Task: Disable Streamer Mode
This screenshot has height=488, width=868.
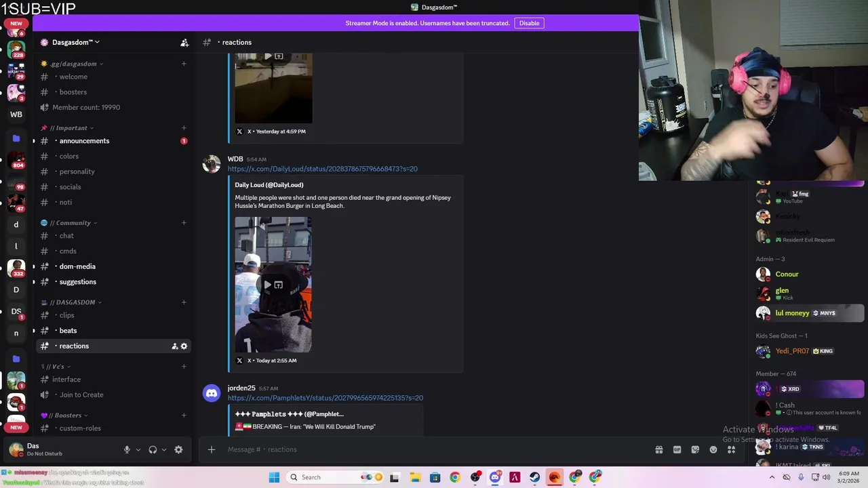Action: pyautogui.click(x=529, y=23)
